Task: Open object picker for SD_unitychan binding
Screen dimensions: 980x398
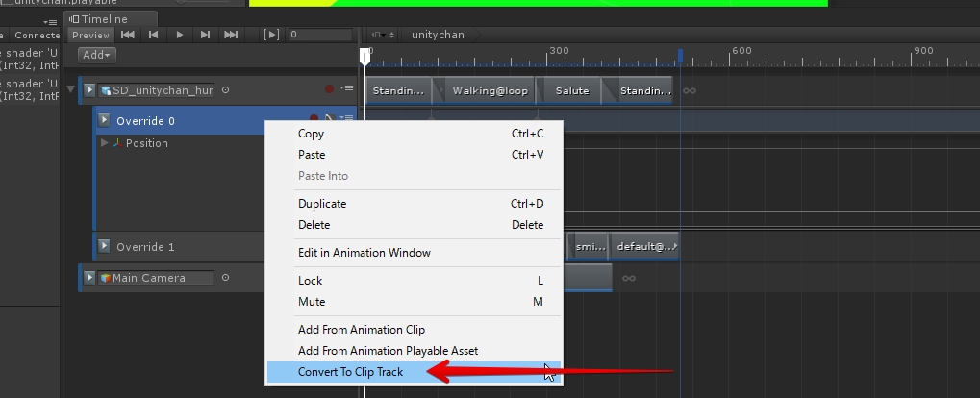Action: point(226,90)
